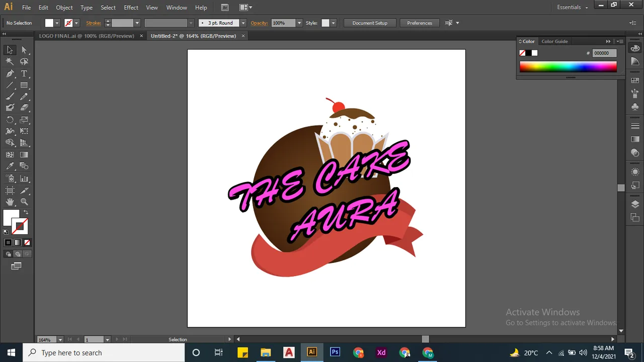Pick the Scale tool
Image resolution: width=644 pixels, height=362 pixels.
pyautogui.click(x=24, y=120)
